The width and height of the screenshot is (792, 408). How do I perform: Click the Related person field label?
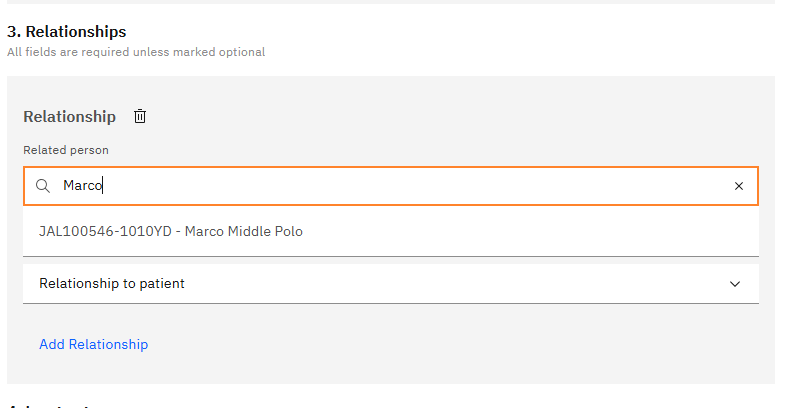pyautogui.click(x=66, y=150)
